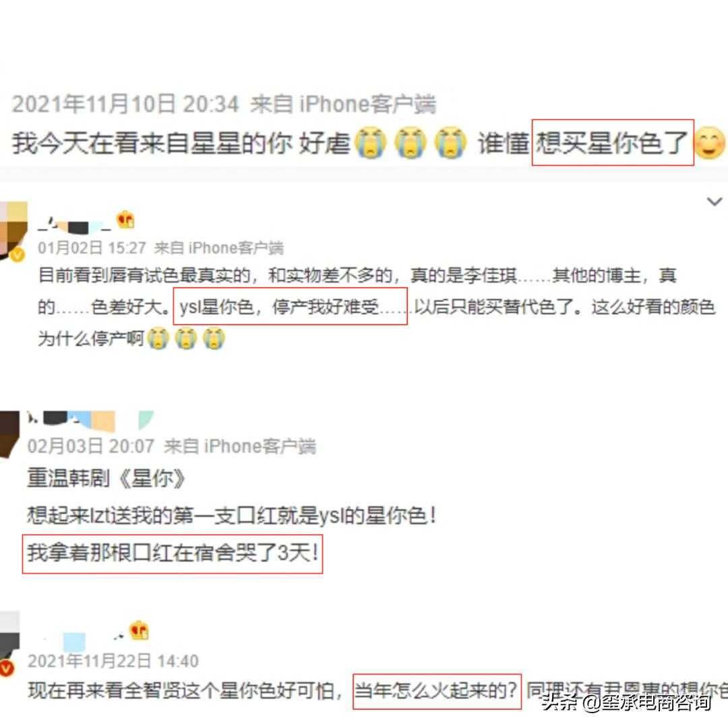The image size is (728, 728).
Task: Expand the chevron menu on first comment
Action: click(x=714, y=202)
